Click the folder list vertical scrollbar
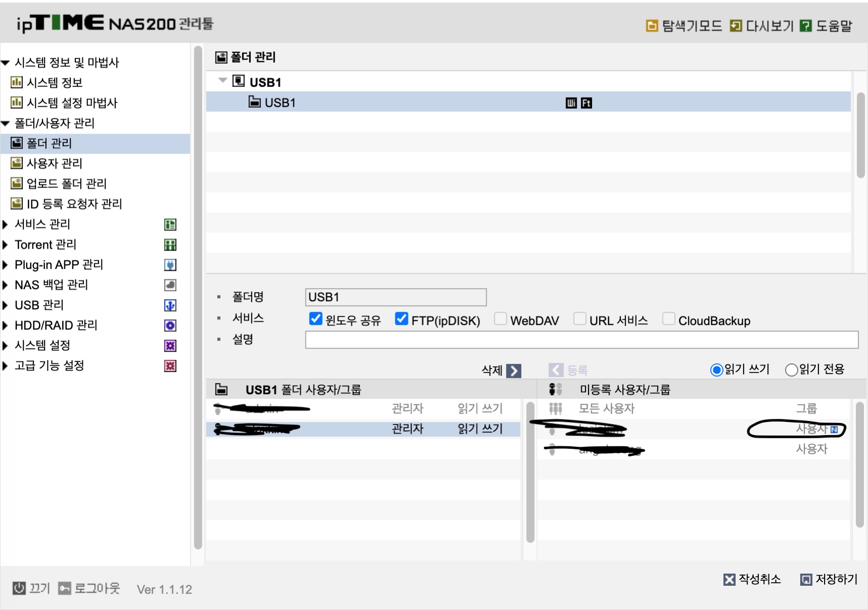This screenshot has width=868, height=610. click(860, 135)
